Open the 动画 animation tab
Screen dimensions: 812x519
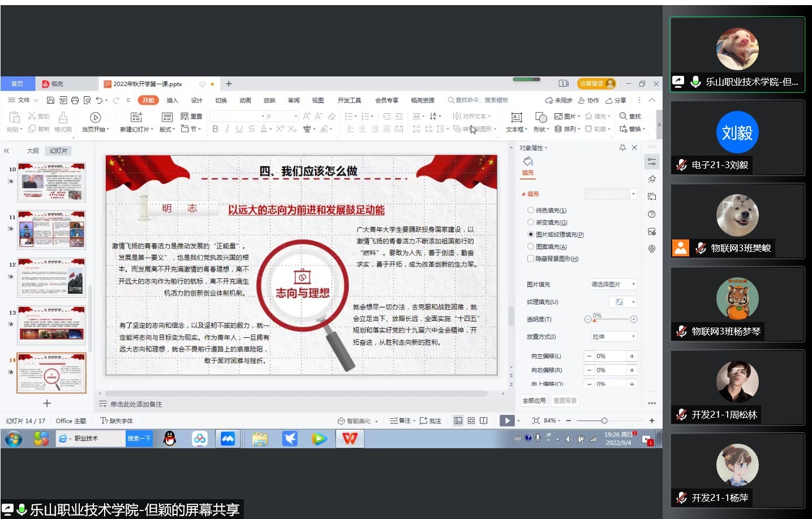point(245,100)
